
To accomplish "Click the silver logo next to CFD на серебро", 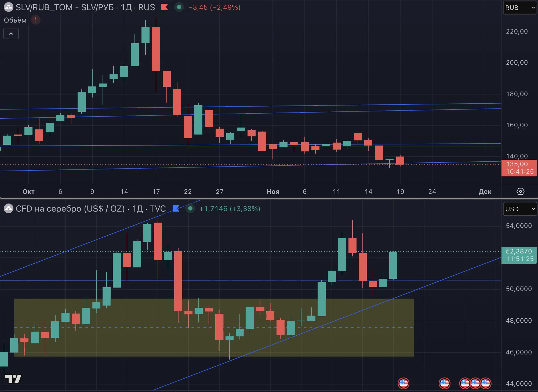I will tap(9, 209).
